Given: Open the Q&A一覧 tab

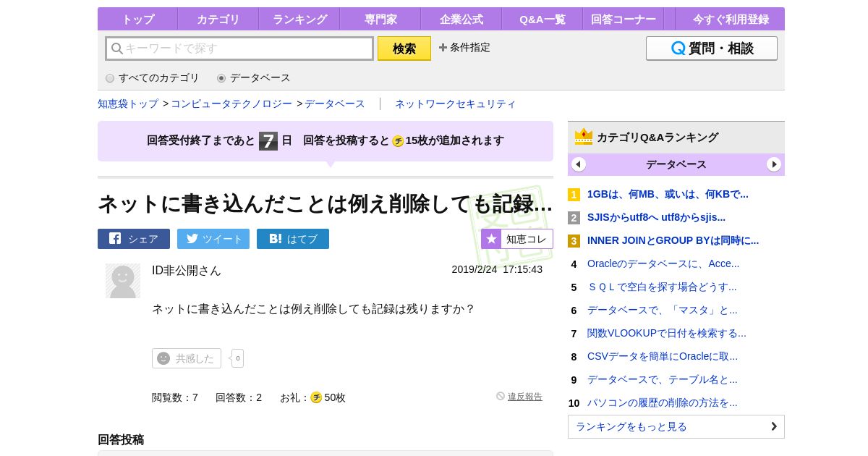Looking at the screenshot, I should coord(542,20).
